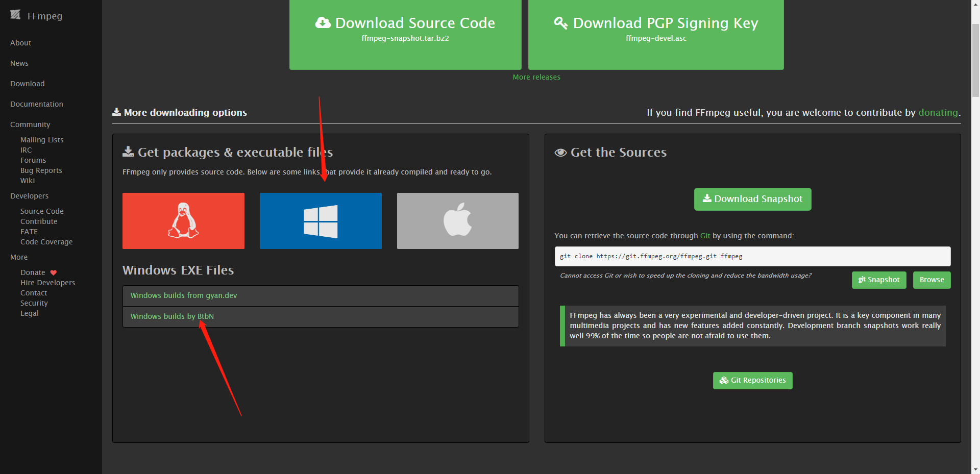Open Developers sidebar section

click(30, 196)
